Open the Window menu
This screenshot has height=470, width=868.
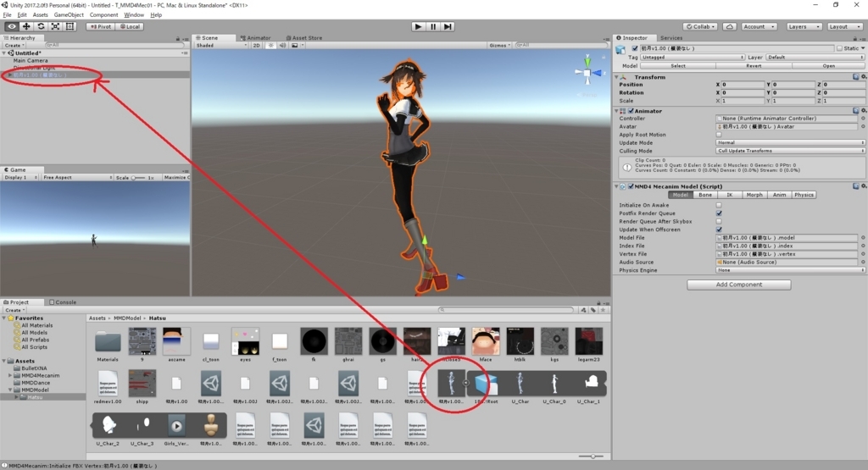coord(134,15)
